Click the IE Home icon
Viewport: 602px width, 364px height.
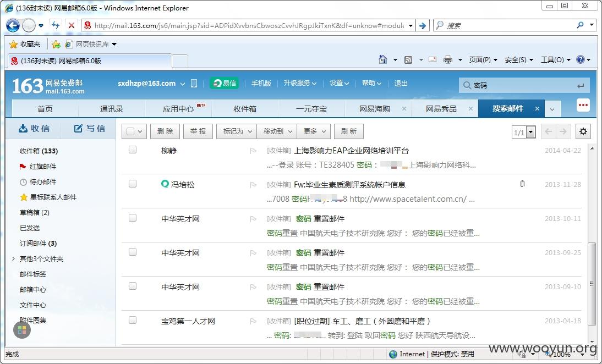pyautogui.click(x=383, y=59)
